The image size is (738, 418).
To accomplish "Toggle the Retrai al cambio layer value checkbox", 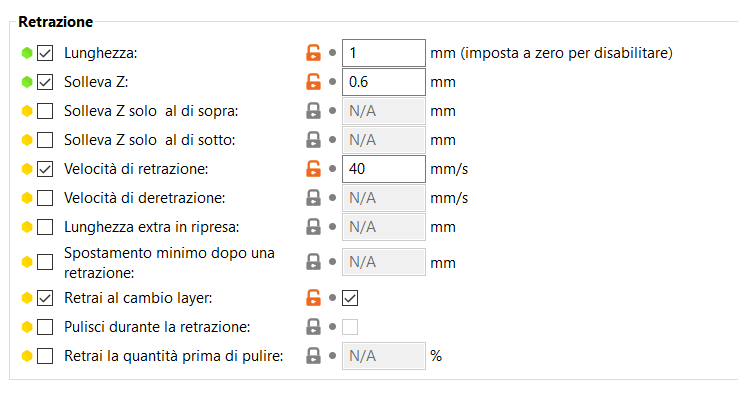I will tap(350, 298).
